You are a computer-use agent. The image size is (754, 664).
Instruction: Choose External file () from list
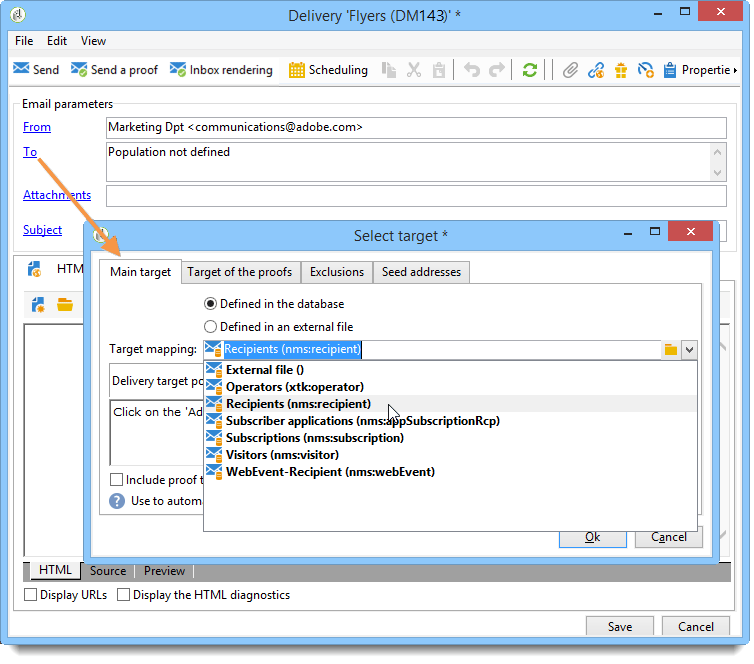[x=451, y=370]
